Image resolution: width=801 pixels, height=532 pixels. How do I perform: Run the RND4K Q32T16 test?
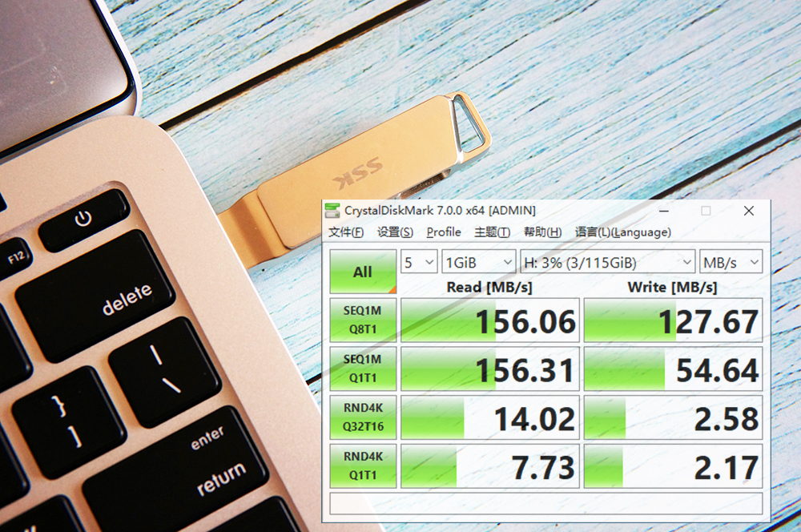tap(363, 417)
